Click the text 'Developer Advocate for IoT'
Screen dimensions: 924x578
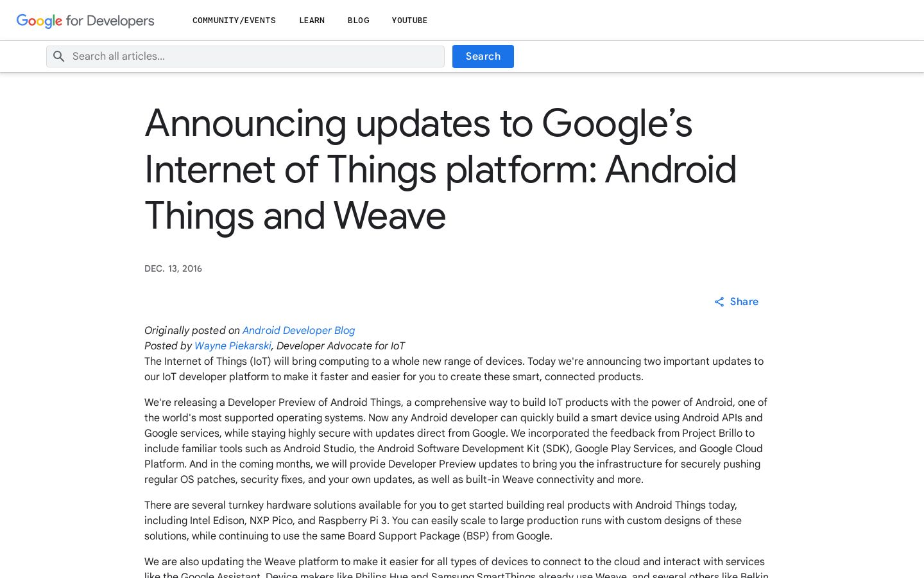pos(341,346)
